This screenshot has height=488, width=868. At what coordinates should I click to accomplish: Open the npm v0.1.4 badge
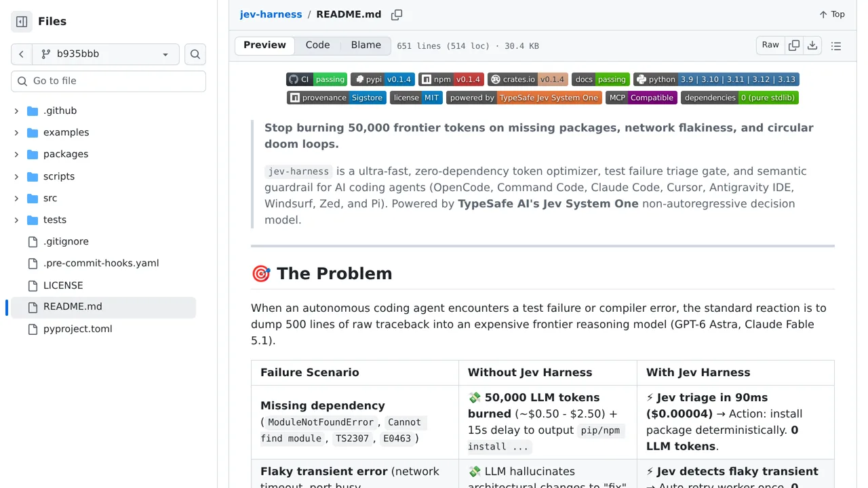[x=451, y=79]
